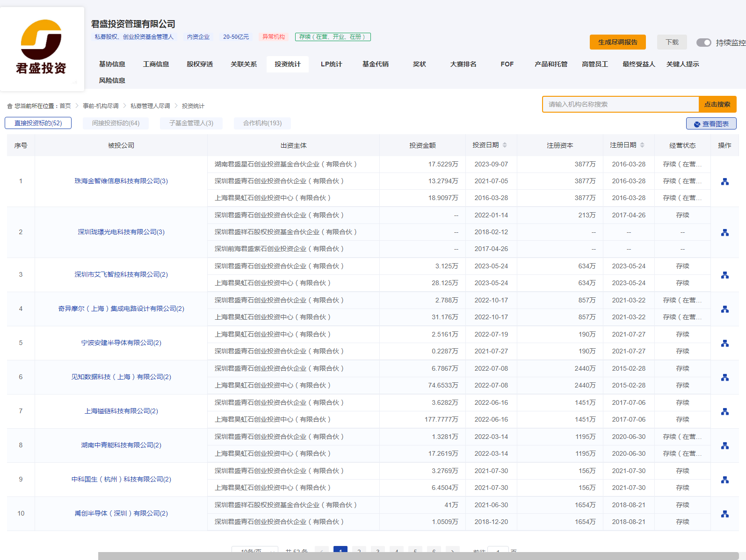The image size is (746, 560).
Task: Open the 股权穿透 tab
Action: pos(200,64)
